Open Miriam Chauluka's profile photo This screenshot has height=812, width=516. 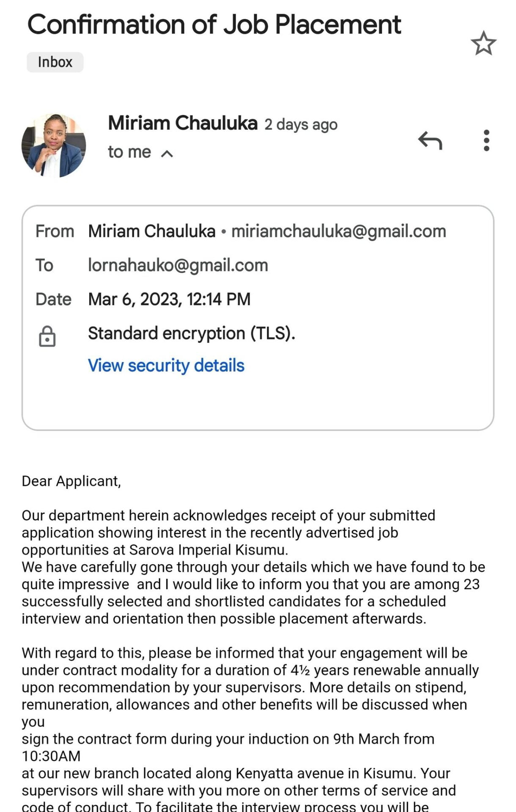[54, 145]
